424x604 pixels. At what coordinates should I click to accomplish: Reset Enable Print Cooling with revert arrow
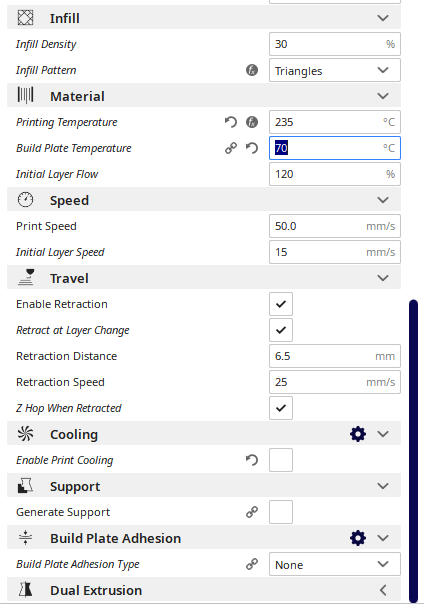tap(252, 460)
